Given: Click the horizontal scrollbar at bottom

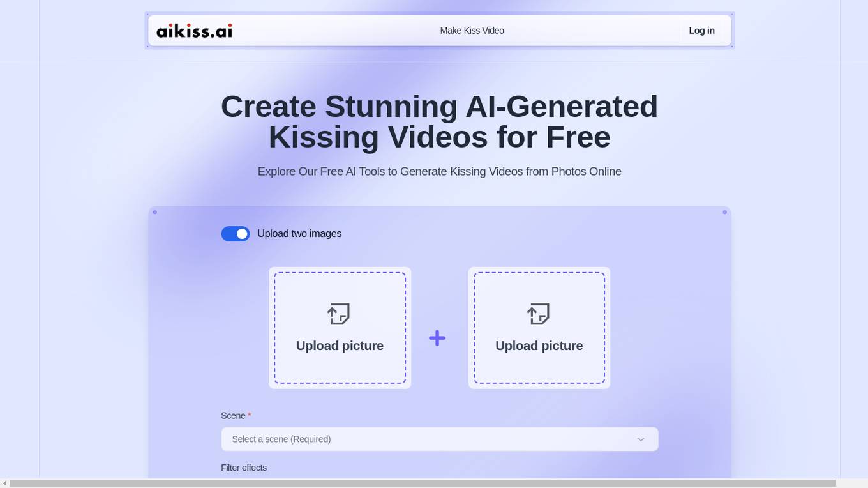Looking at the screenshot, I should tap(423, 483).
